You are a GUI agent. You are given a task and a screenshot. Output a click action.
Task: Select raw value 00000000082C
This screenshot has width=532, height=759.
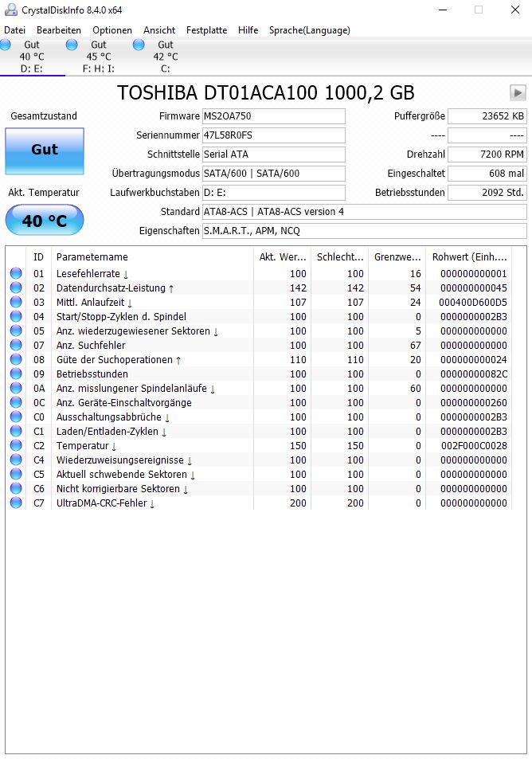click(474, 374)
